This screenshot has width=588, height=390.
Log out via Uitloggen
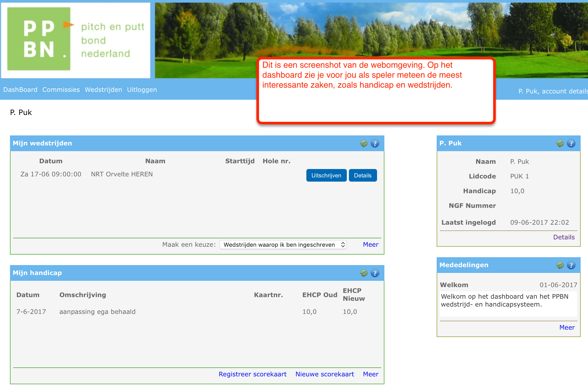pyautogui.click(x=142, y=90)
